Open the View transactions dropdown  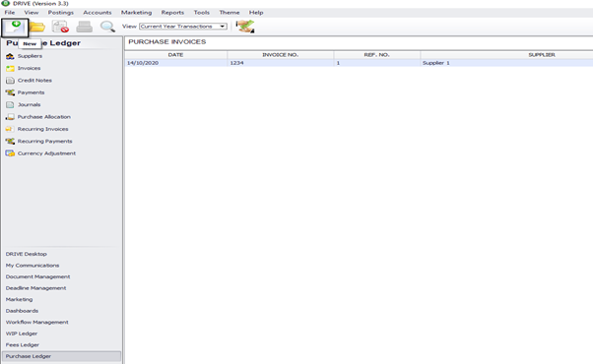click(183, 27)
